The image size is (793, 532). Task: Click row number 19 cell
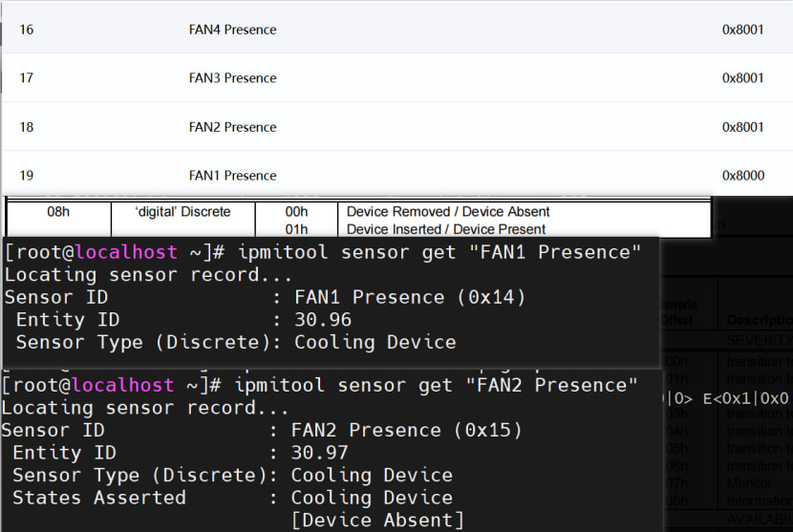click(27, 176)
